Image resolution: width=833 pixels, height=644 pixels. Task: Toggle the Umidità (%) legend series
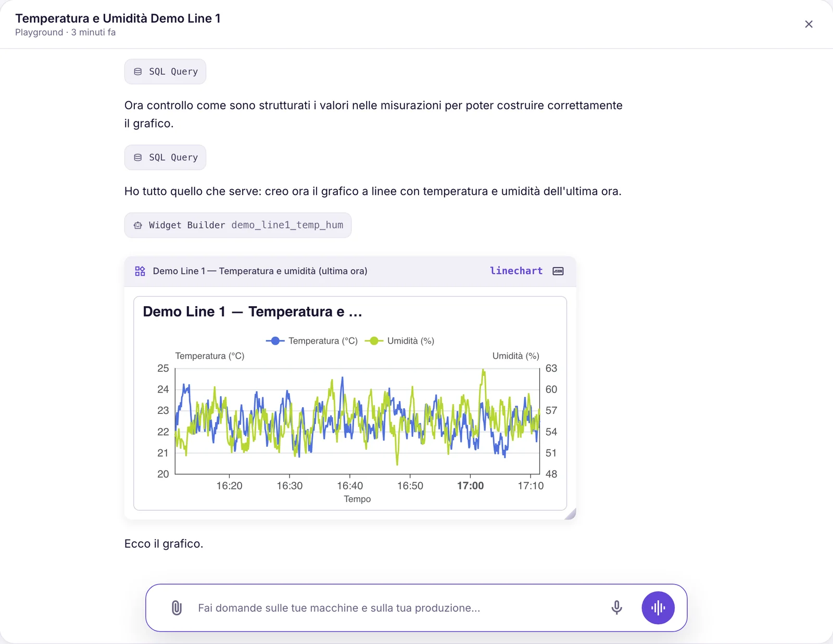click(400, 341)
